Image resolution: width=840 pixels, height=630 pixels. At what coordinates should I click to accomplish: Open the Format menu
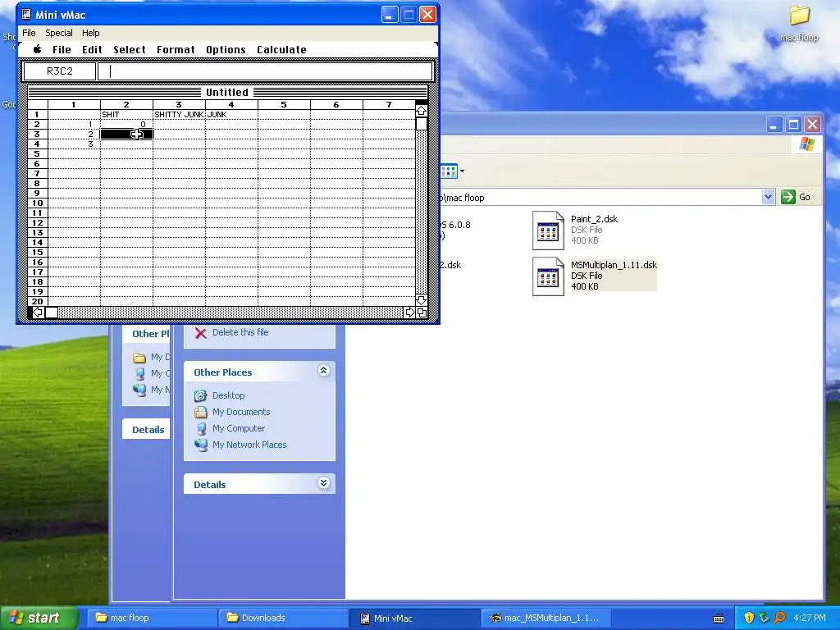(176, 49)
